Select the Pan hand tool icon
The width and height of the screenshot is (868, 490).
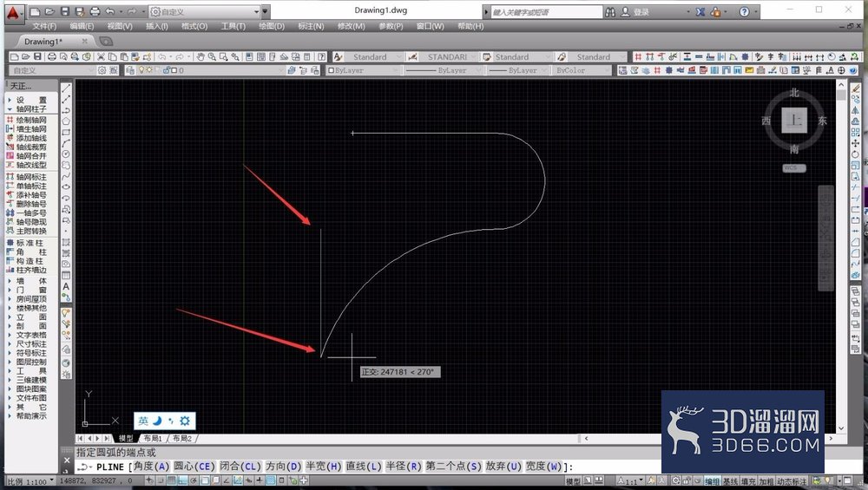201,57
